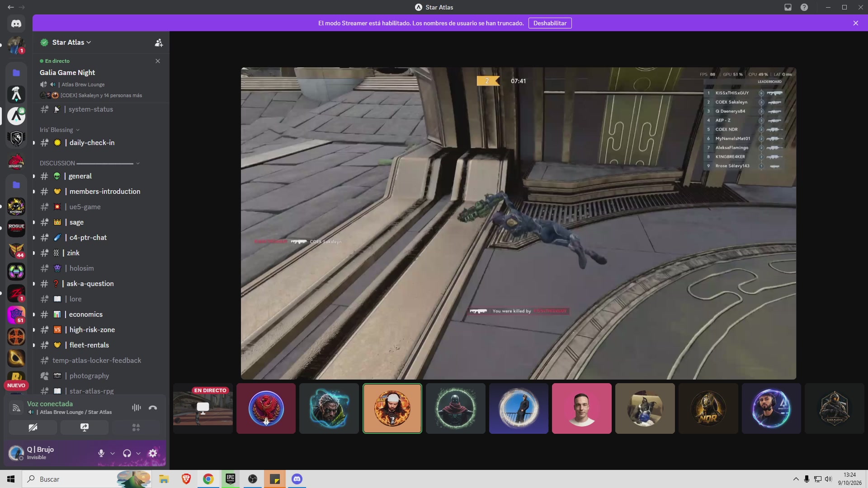
Task: Collapse the DISCUSSION category
Action: 90,163
